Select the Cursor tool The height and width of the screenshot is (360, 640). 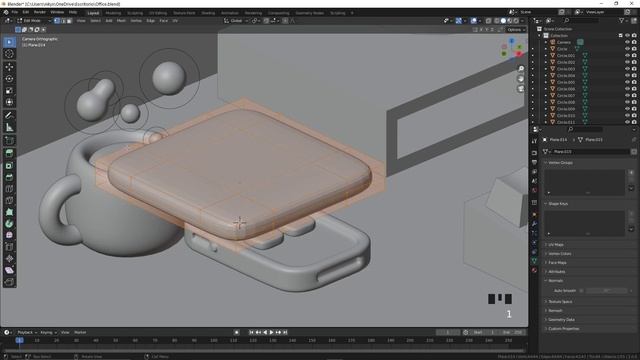point(9,54)
